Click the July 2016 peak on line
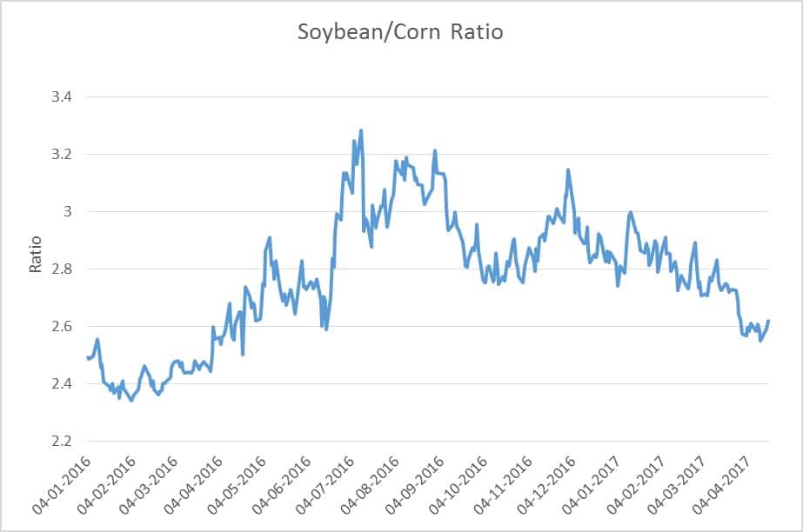This screenshot has height=532, width=803. (x=360, y=130)
